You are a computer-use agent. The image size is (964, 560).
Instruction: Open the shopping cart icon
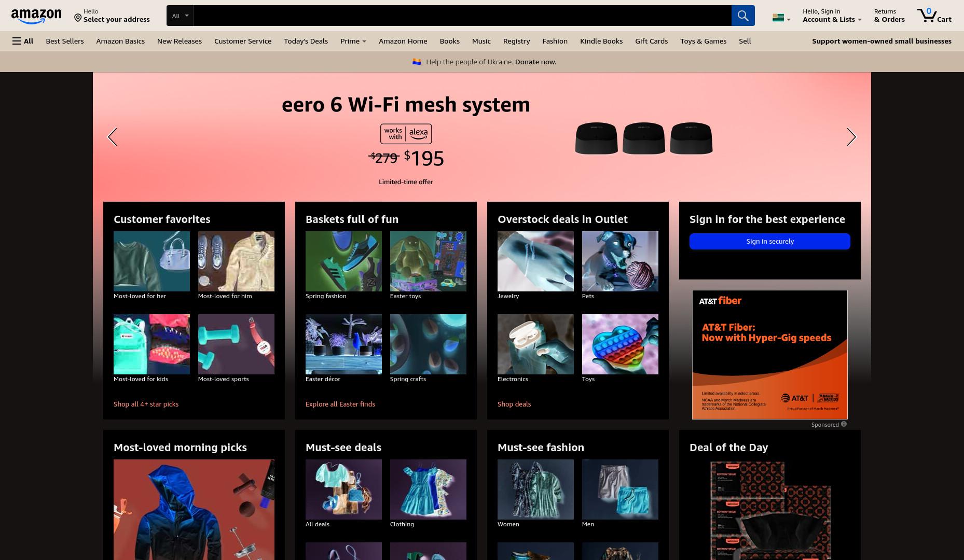tap(934, 16)
